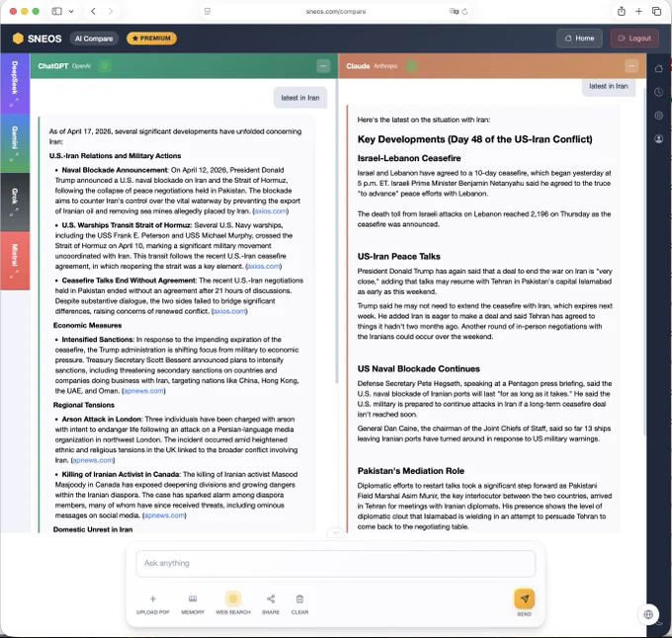Click the Upload PDF plus icon
Viewport: 672px width, 638px height.
click(153, 598)
